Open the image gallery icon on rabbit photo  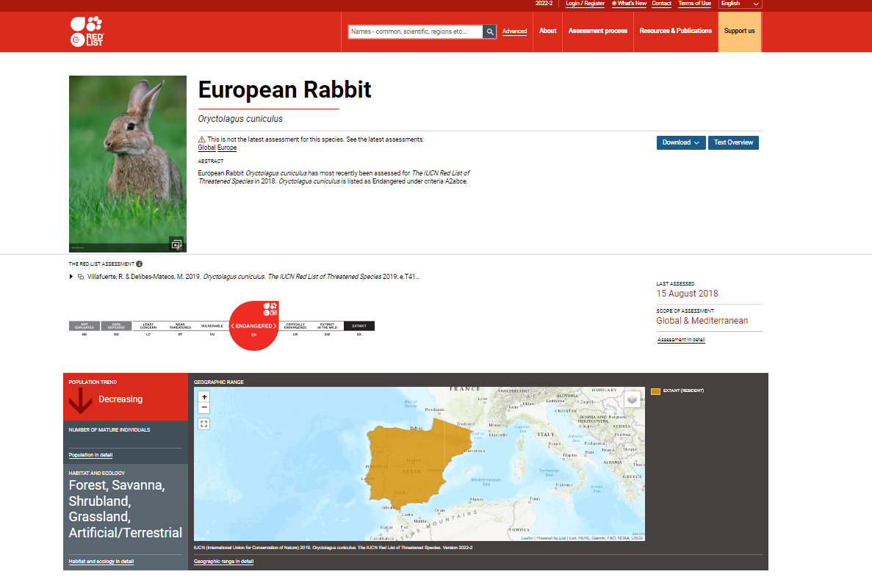176,244
